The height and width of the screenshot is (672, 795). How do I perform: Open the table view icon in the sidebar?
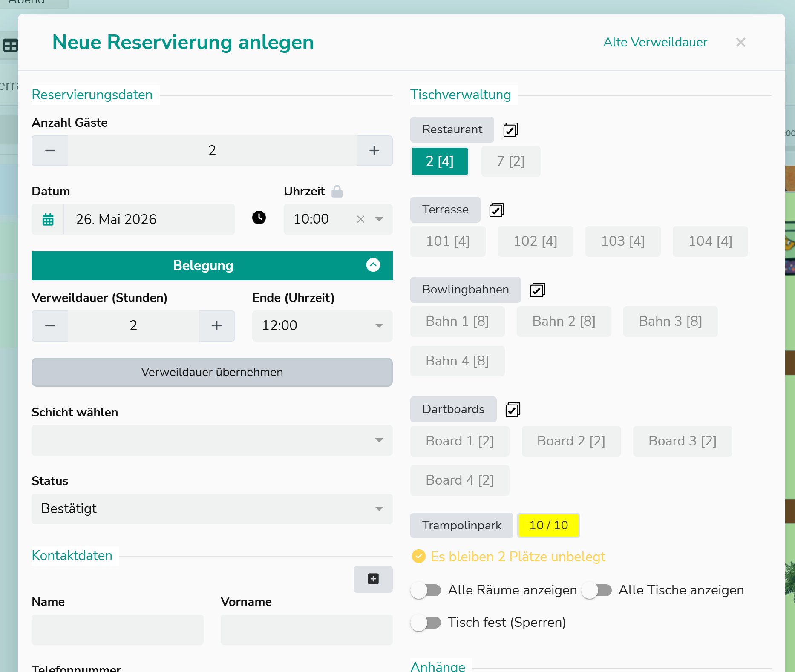(10, 45)
